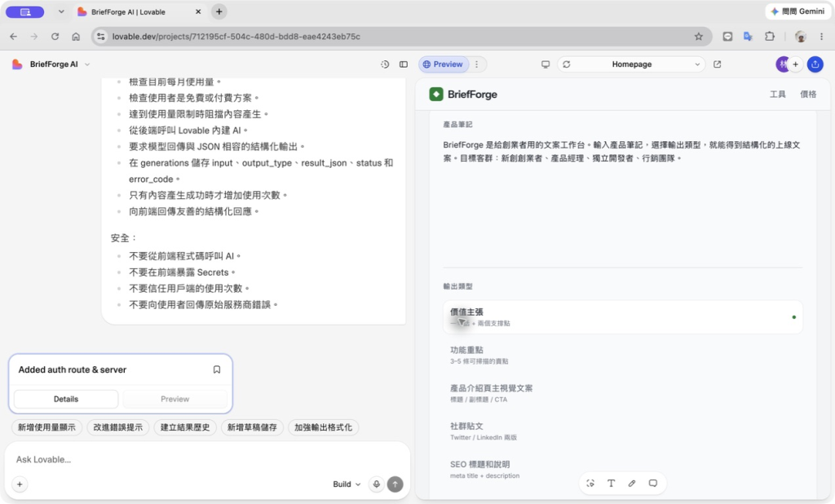Click Preview button in auth route card
This screenshot has width=835, height=504.
coord(175,399)
